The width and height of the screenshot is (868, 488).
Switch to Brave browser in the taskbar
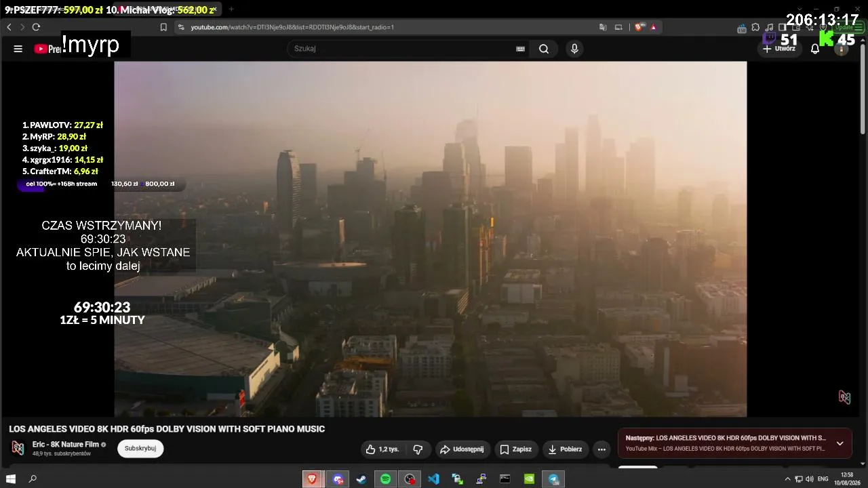point(312,479)
